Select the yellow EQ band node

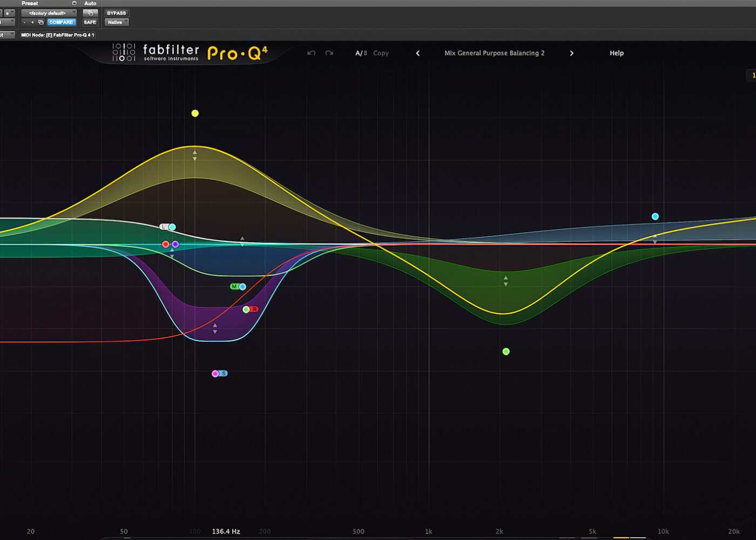coord(195,113)
